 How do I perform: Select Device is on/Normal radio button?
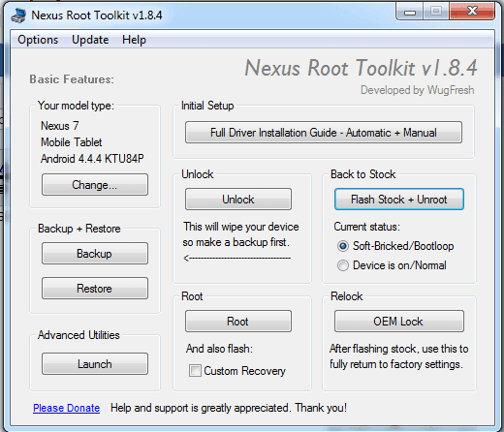[343, 265]
